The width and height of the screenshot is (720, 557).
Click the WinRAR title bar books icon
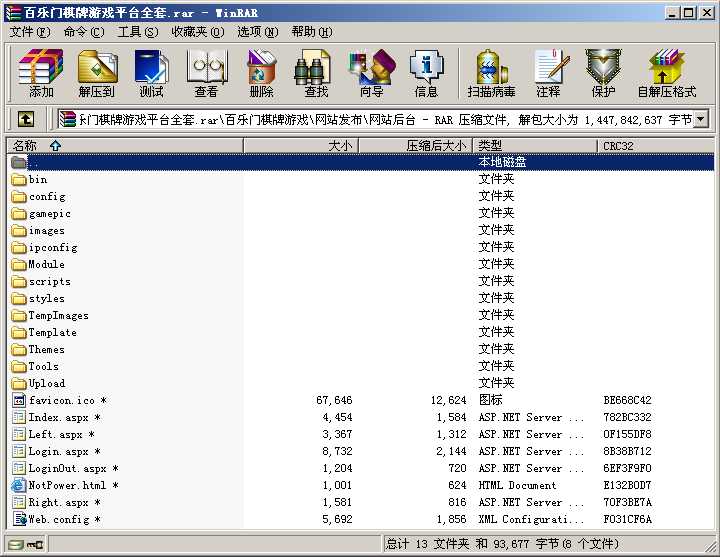point(12,13)
